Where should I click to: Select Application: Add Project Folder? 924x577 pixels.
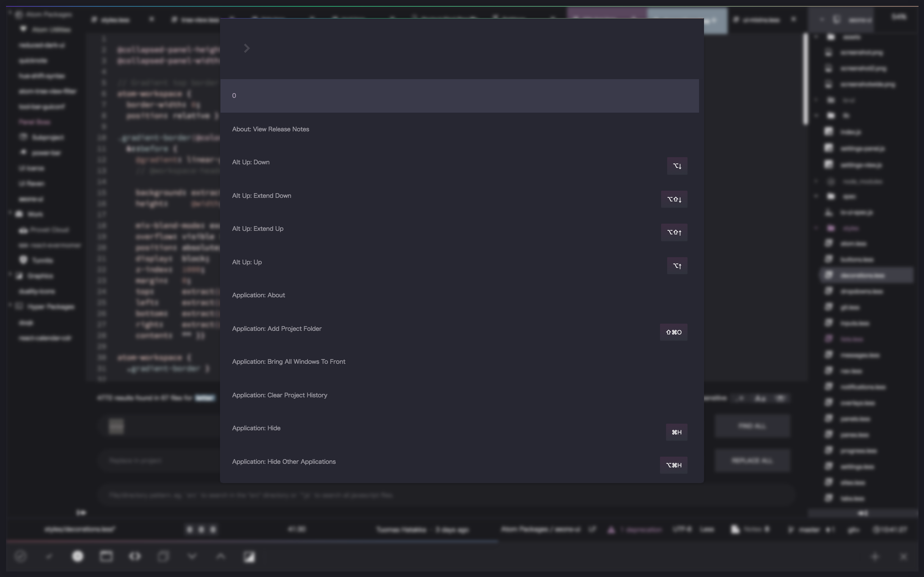pyautogui.click(x=277, y=329)
